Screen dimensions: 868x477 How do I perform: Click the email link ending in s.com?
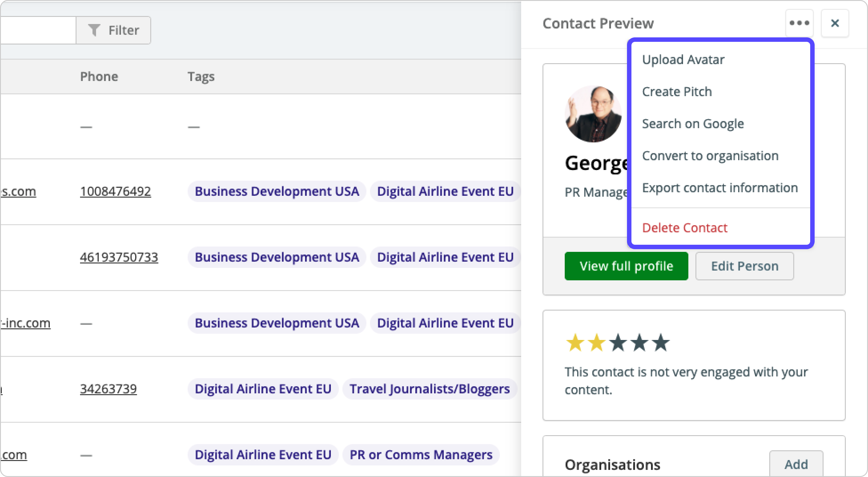[18, 191]
